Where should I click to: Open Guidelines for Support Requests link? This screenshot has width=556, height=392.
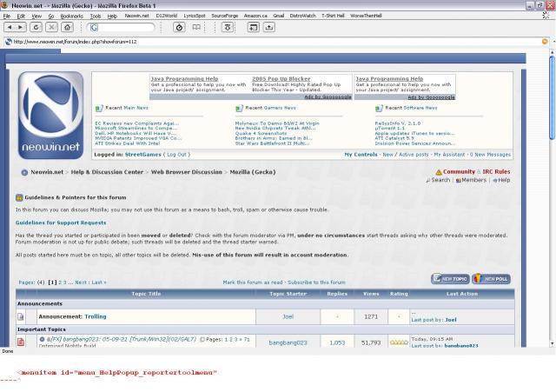pos(61,223)
